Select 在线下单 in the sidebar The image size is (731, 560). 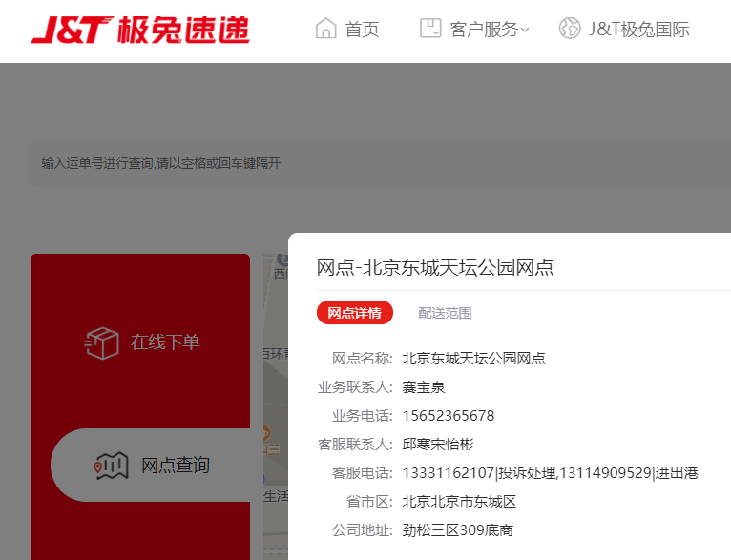165,342
